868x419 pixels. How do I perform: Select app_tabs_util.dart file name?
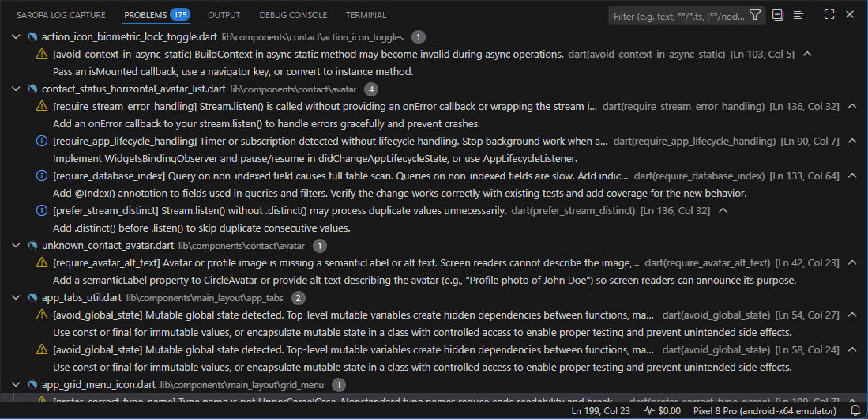[81, 297]
